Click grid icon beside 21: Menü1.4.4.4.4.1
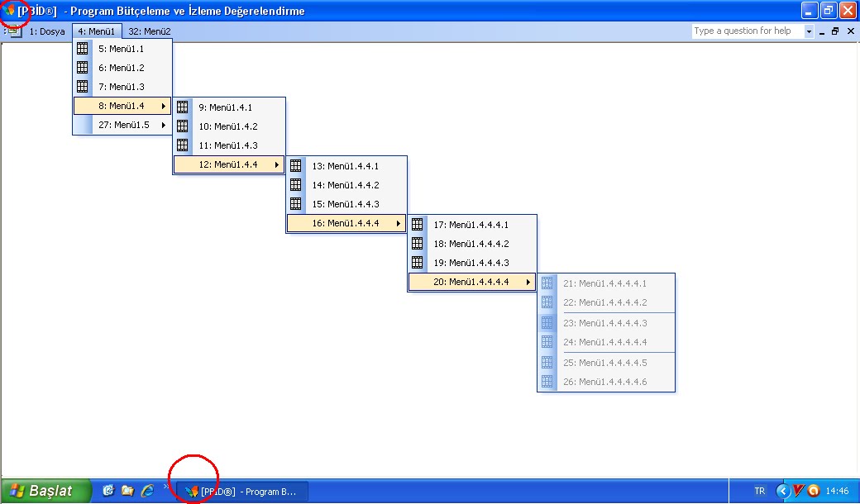 click(547, 283)
